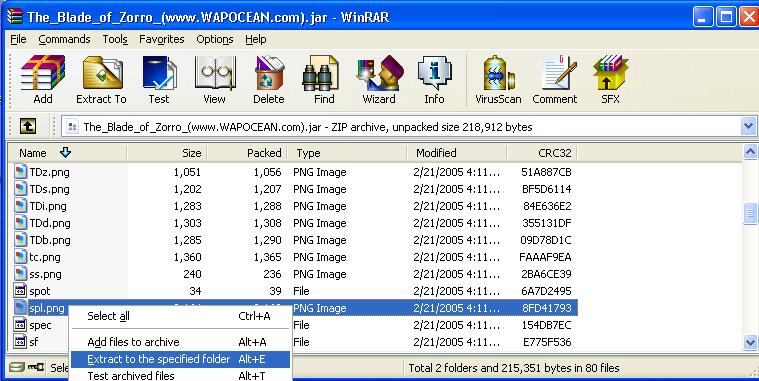Open the Tools menu
Screen dimensions: 759x381
115,39
